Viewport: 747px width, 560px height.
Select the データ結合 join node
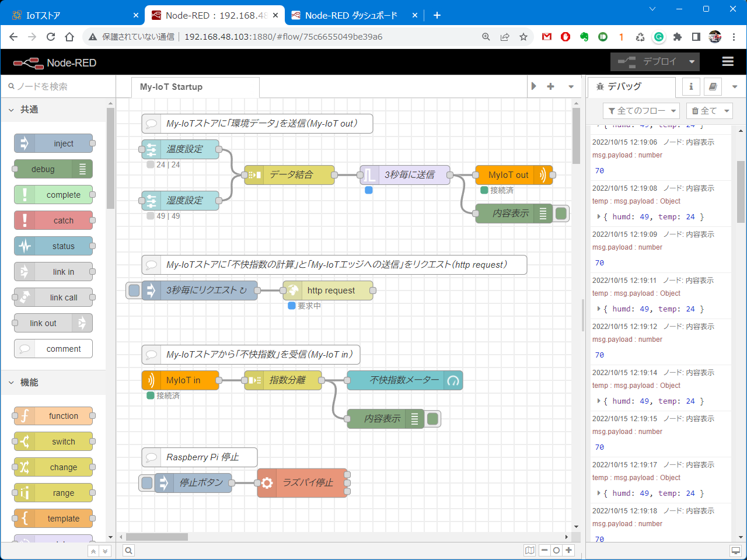[289, 175]
